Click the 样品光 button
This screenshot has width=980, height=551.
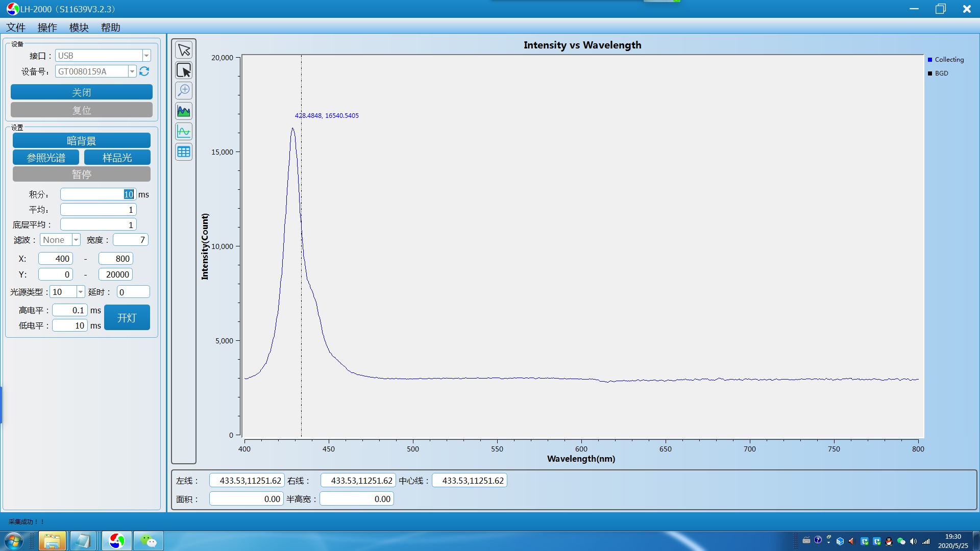click(x=117, y=158)
